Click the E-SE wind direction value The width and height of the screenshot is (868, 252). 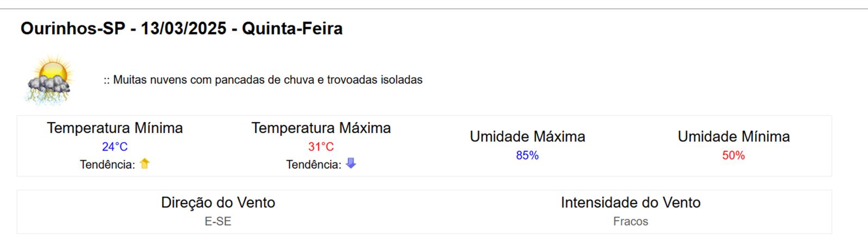click(218, 222)
